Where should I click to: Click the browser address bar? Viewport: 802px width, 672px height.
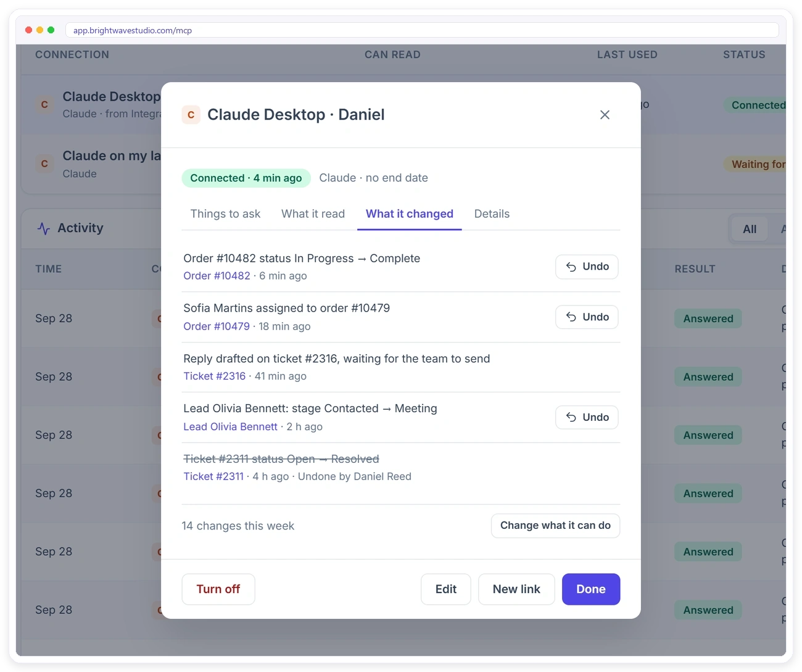422,30
